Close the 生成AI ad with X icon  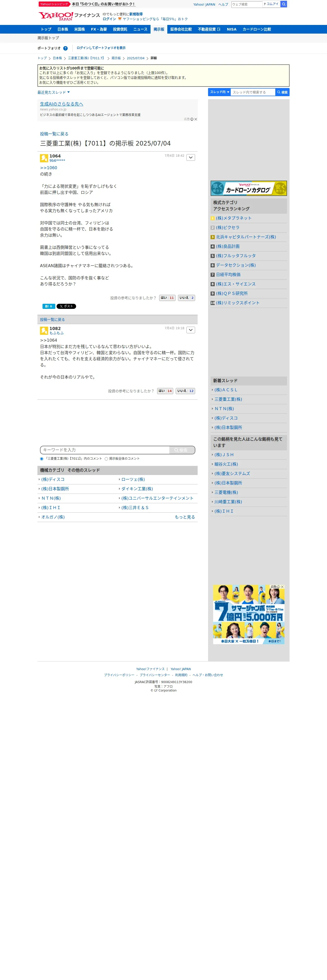(196, 119)
